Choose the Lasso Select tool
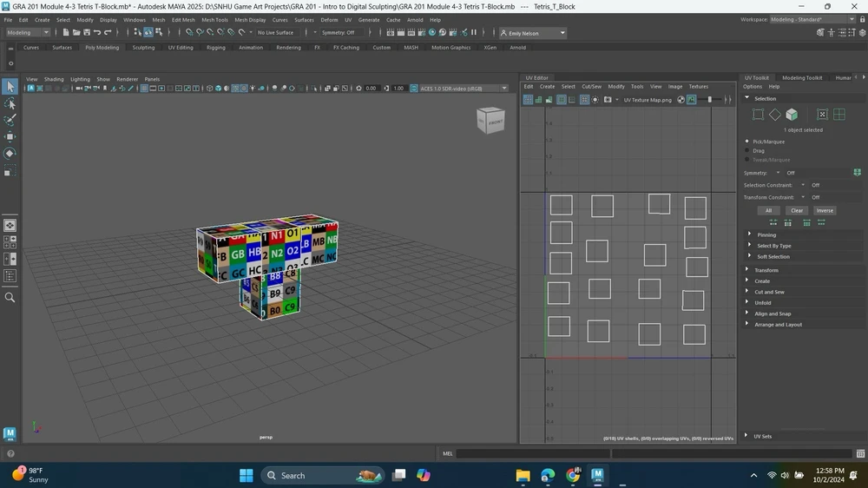 (x=10, y=103)
